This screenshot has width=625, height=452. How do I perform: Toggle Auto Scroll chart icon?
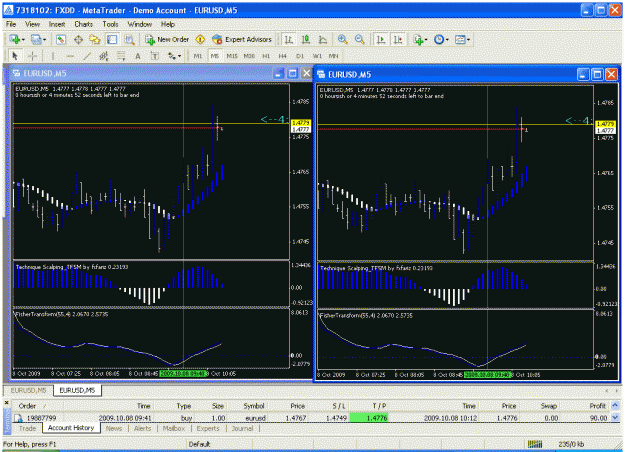(381, 39)
